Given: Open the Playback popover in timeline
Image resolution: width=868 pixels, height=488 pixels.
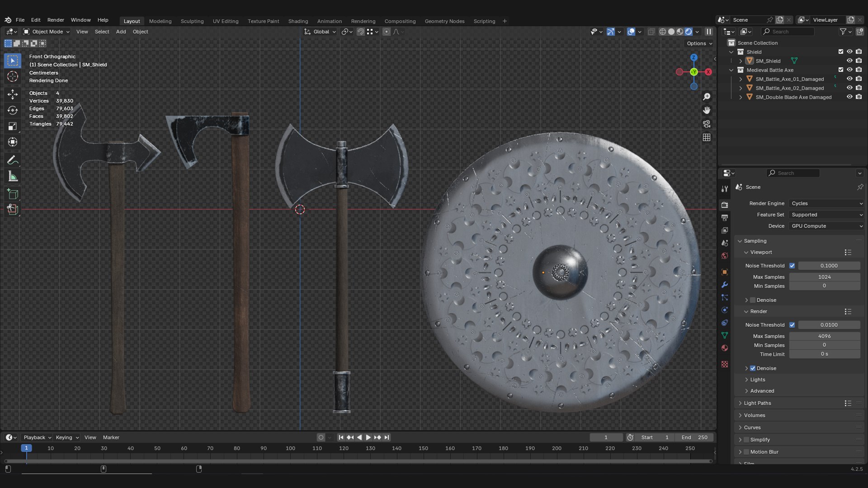Looking at the screenshot, I should pyautogui.click(x=37, y=437).
